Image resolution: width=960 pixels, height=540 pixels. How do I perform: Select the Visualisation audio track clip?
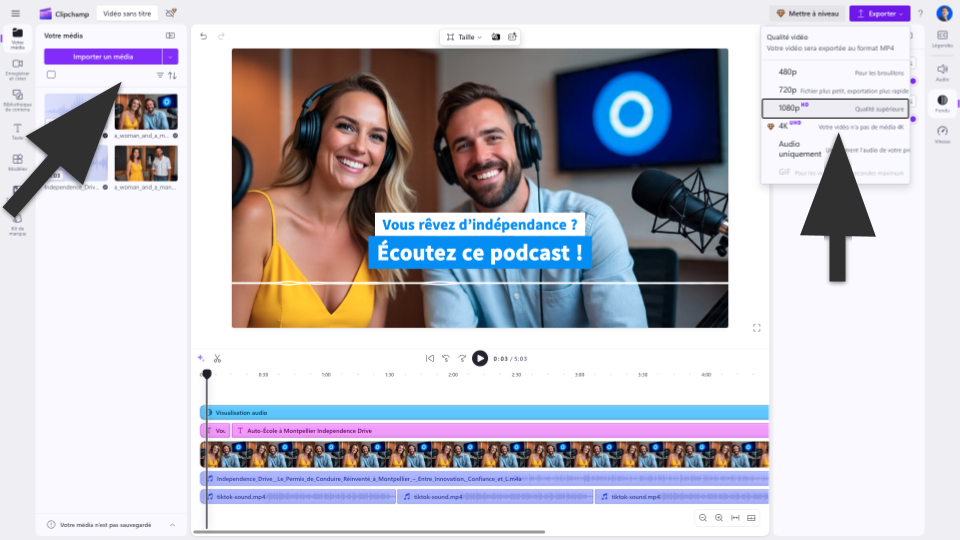(484, 413)
